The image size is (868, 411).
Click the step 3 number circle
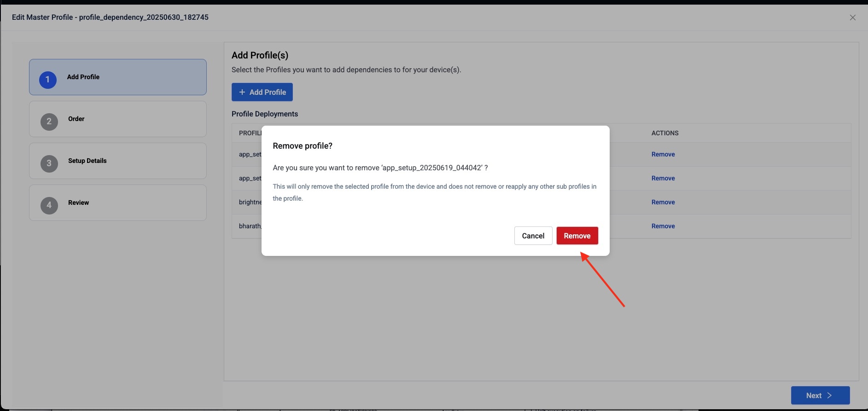pos(49,163)
